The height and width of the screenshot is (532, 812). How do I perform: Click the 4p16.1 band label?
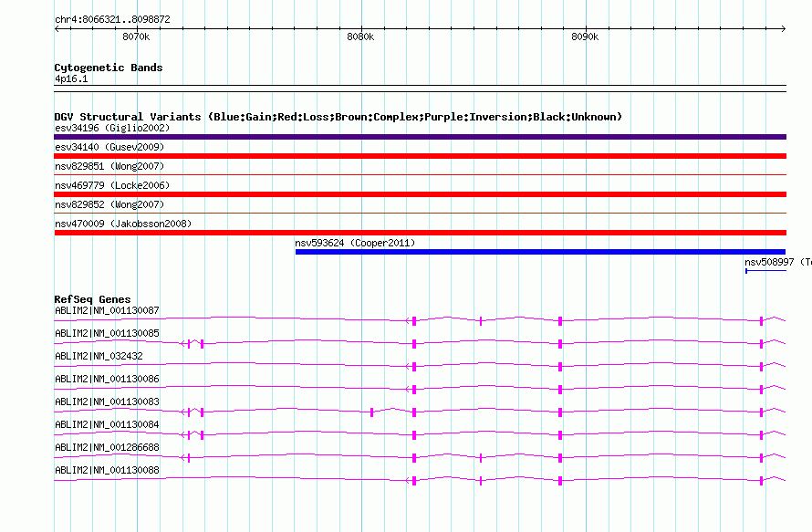tap(71, 78)
